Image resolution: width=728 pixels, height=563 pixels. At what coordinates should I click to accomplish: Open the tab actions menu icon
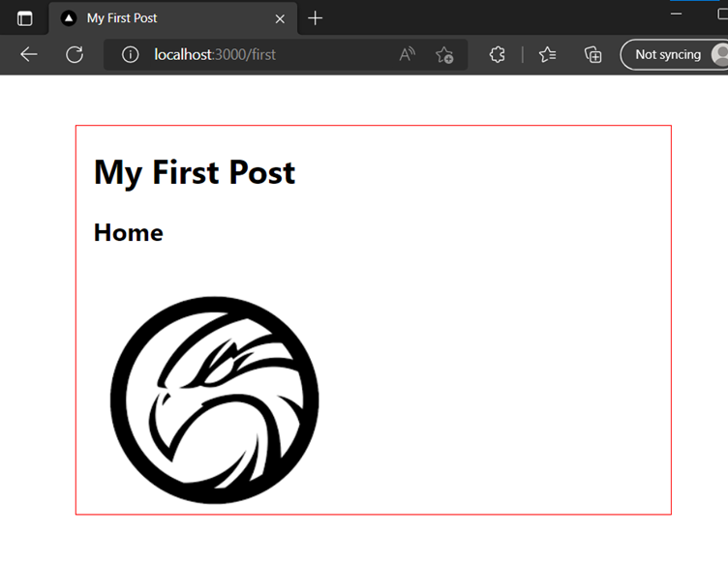coord(24,18)
